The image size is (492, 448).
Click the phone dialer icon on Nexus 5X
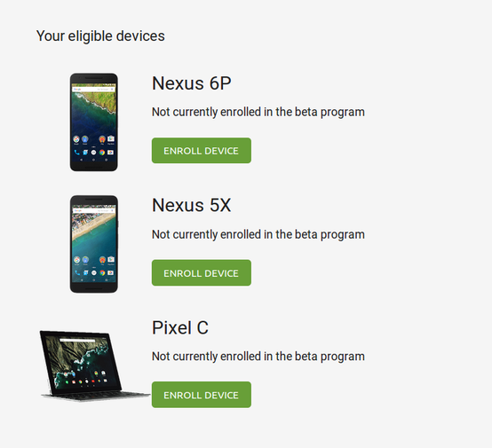click(77, 272)
